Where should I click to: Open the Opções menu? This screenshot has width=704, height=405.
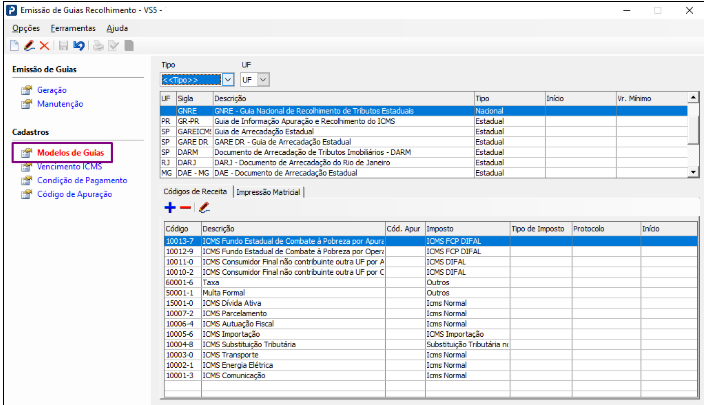pyautogui.click(x=26, y=28)
